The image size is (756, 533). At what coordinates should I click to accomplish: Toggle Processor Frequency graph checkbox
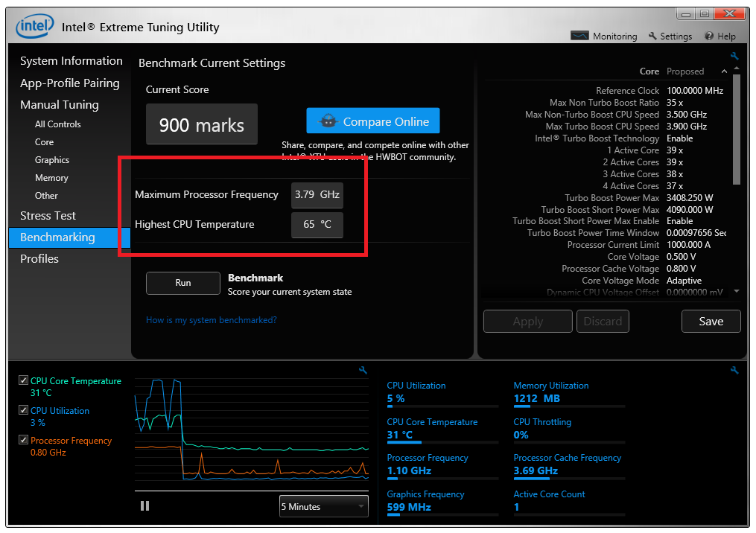pyautogui.click(x=23, y=439)
